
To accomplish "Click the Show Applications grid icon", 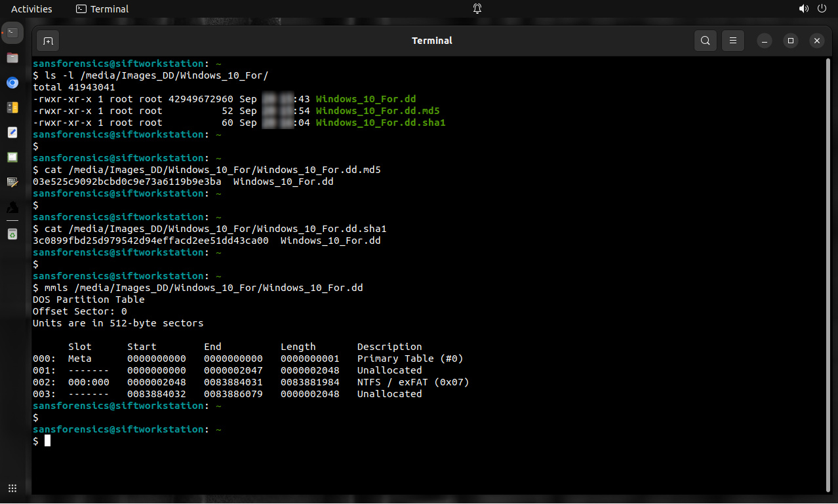I will (12, 488).
